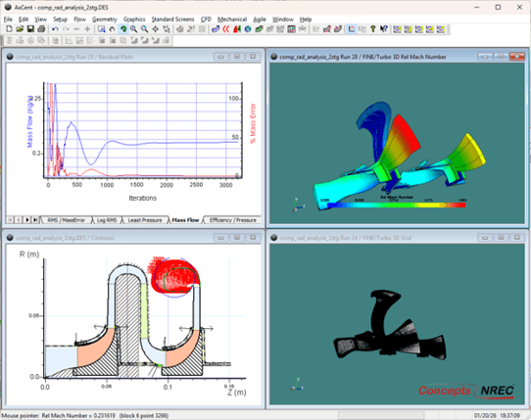Open the Graphics menu
This screenshot has height=420, width=531.
click(x=134, y=20)
